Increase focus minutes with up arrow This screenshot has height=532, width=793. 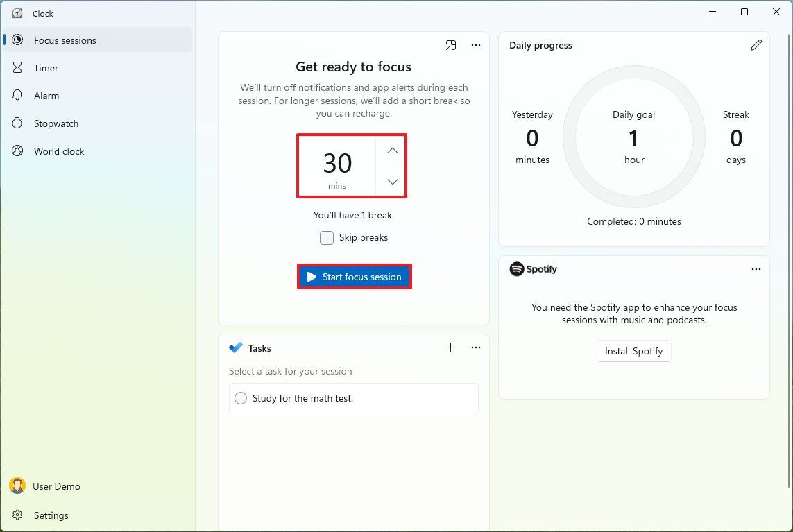coord(393,151)
